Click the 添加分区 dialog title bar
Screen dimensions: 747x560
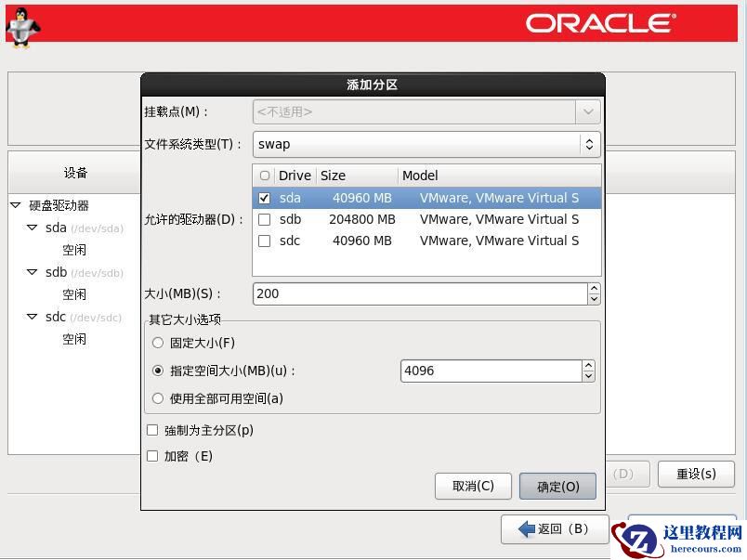[x=373, y=85]
